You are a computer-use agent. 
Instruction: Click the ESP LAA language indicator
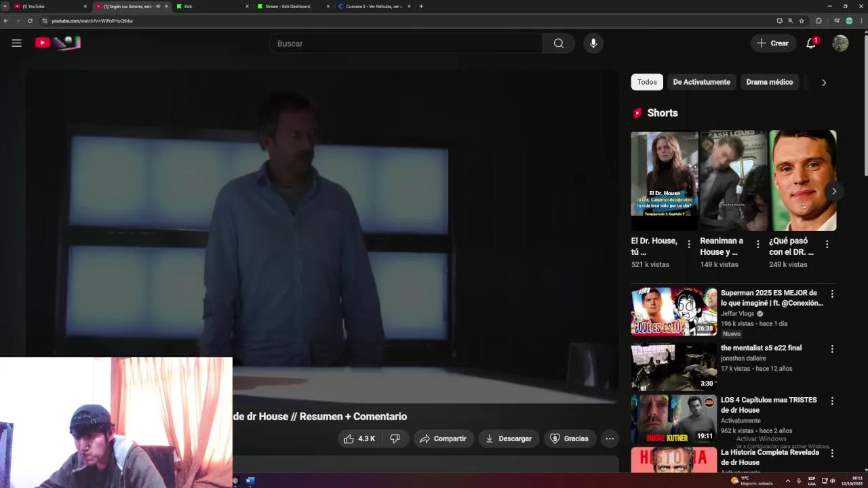click(812, 481)
